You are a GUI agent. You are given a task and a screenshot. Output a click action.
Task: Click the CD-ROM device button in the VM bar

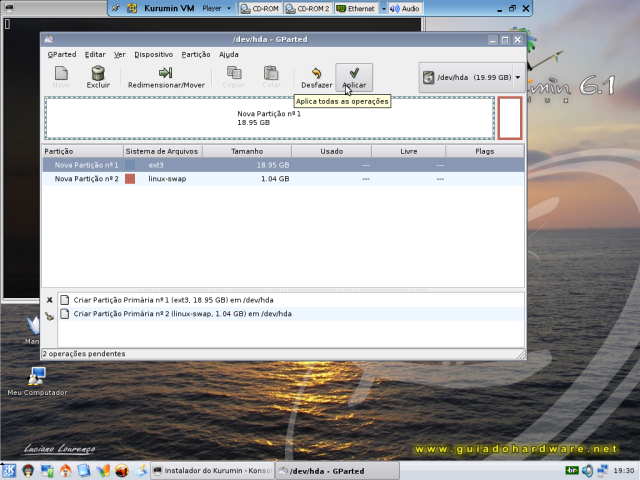(x=259, y=8)
